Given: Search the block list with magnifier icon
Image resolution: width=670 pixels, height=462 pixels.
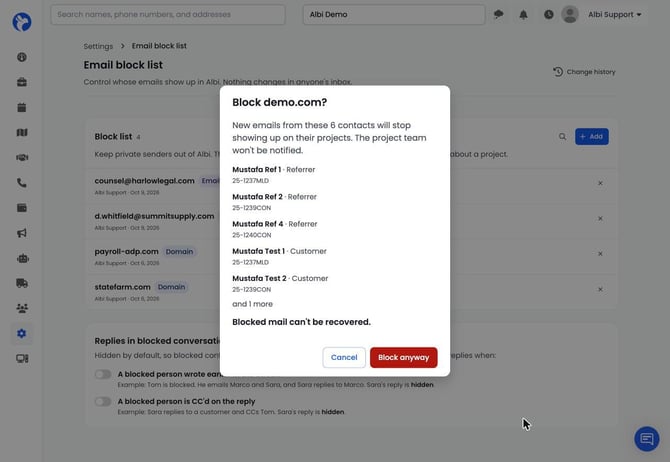Looking at the screenshot, I should [x=562, y=137].
